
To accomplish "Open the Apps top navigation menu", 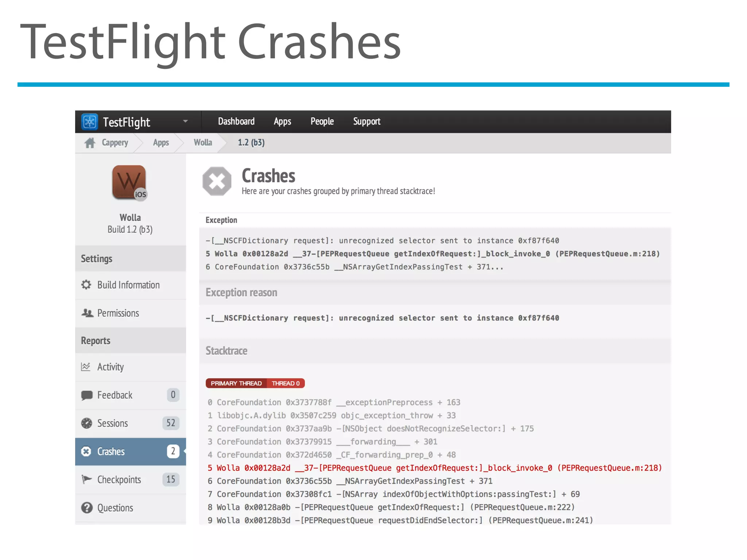I will (282, 121).
